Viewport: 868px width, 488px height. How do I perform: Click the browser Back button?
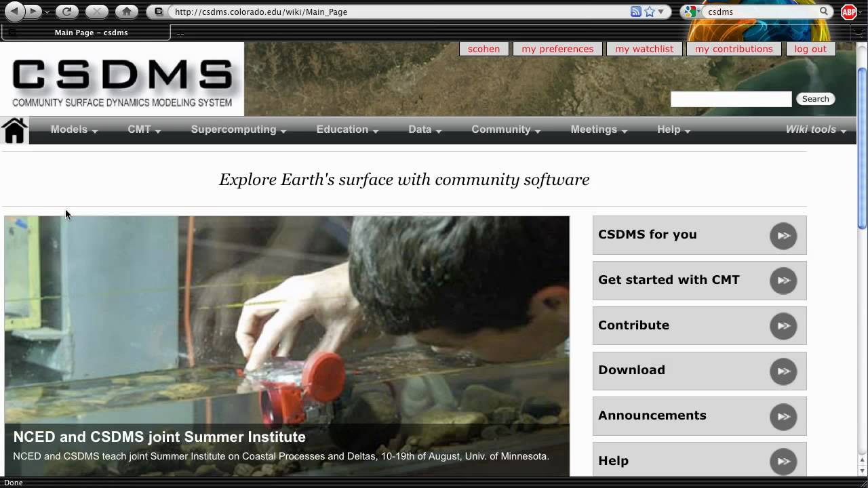(x=14, y=12)
